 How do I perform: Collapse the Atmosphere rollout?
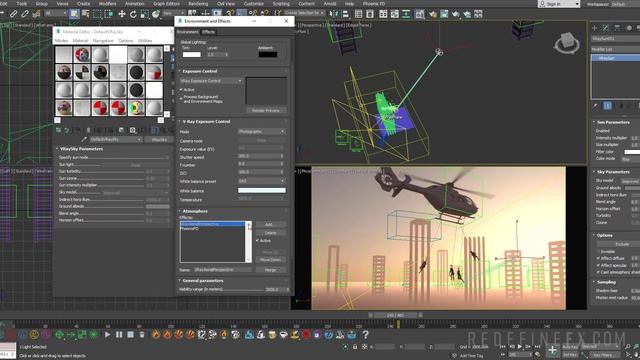click(195, 211)
